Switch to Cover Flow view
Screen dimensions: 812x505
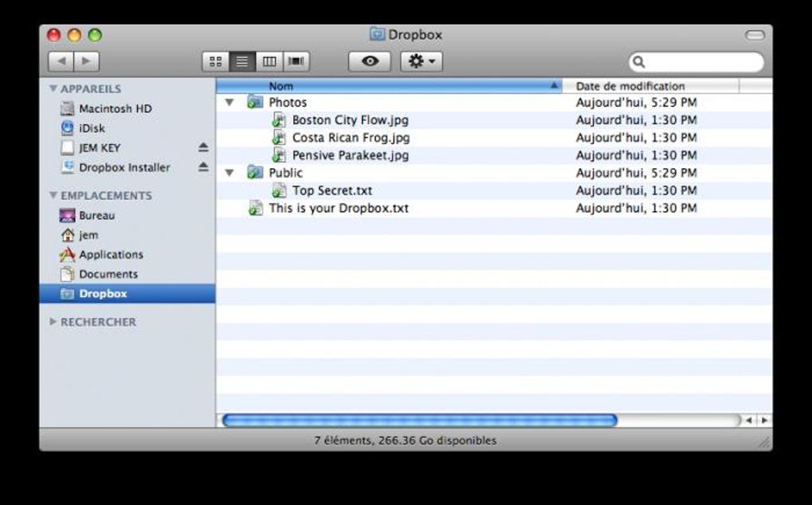click(x=296, y=61)
